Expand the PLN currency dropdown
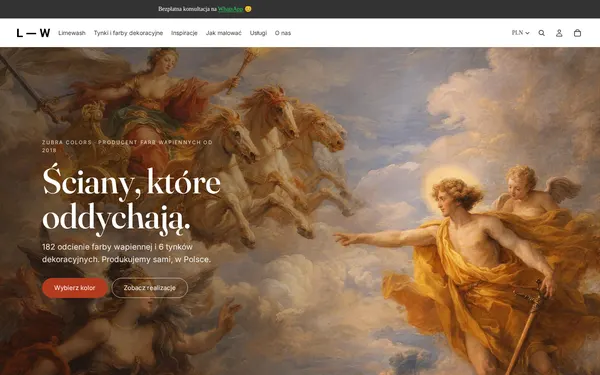 point(520,33)
